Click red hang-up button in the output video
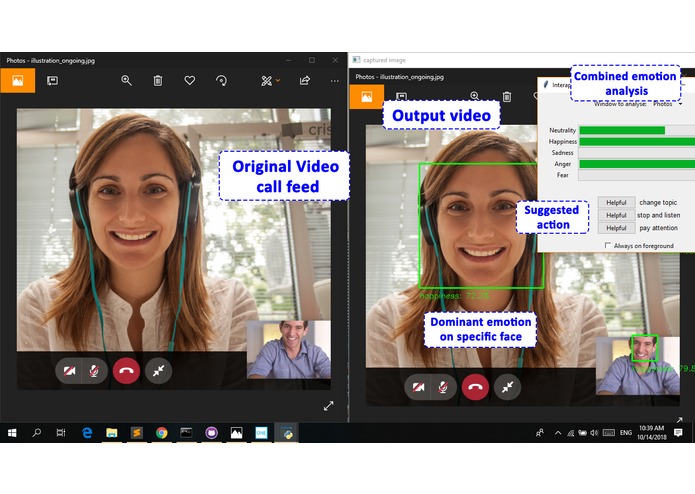The width and height of the screenshot is (695, 494). pos(475,387)
